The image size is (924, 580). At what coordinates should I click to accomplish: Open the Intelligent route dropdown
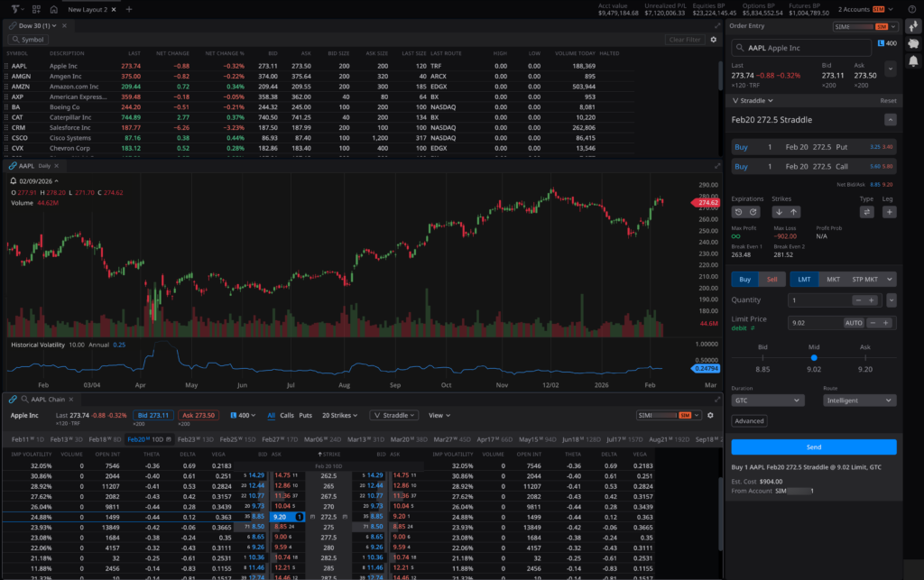click(x=858, y=400)
